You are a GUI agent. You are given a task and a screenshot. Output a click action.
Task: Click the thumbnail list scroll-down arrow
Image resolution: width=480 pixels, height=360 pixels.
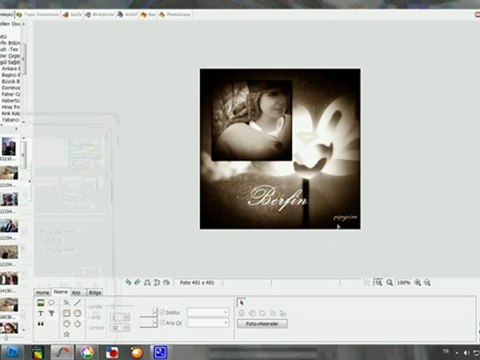(x=23, y=330)
